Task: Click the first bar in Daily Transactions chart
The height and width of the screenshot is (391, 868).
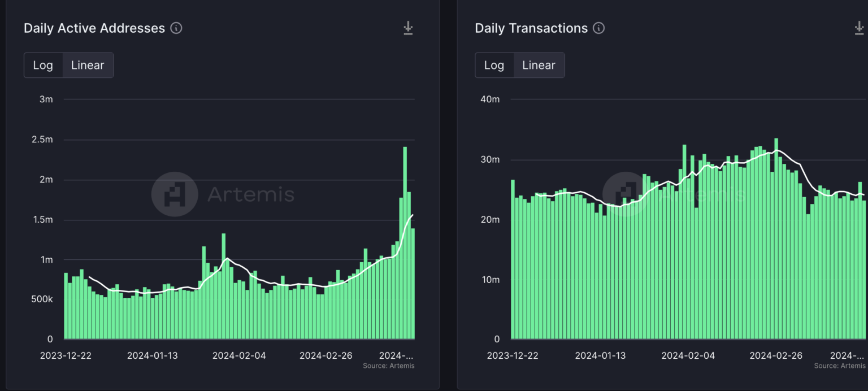Action: 513,260
